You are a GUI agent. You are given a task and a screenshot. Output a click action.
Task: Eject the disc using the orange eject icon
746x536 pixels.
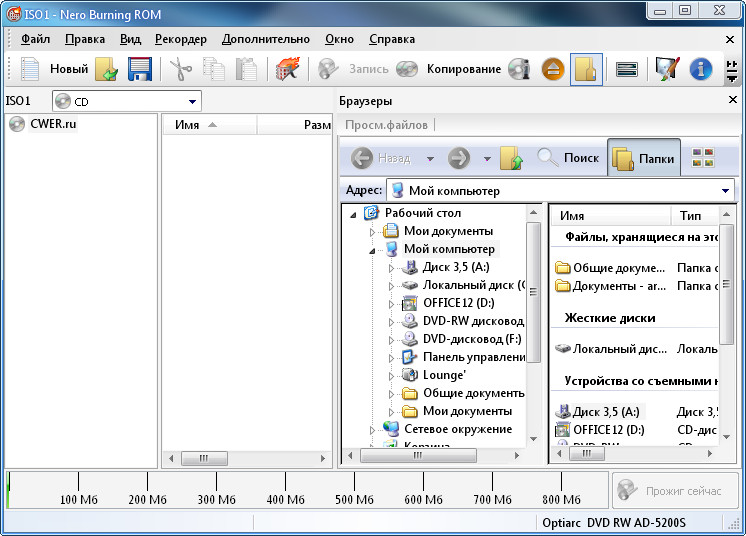[553, 69]
